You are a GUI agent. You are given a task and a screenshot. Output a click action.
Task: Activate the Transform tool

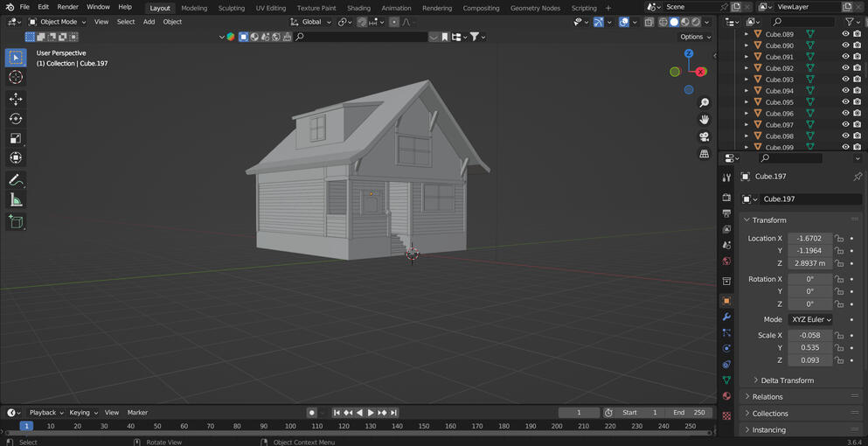pos(16,158)
